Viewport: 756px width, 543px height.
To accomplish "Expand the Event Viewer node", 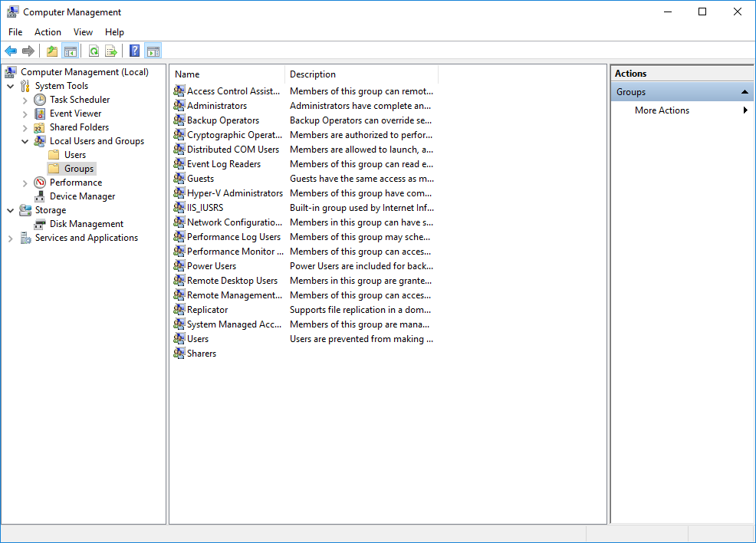I will [25, 114].
